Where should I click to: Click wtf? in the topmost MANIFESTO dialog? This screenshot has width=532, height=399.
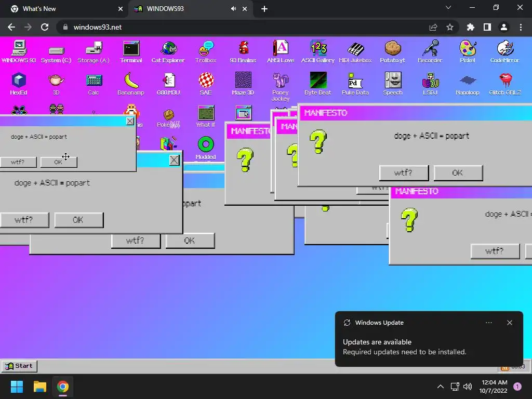coord(404,173)
